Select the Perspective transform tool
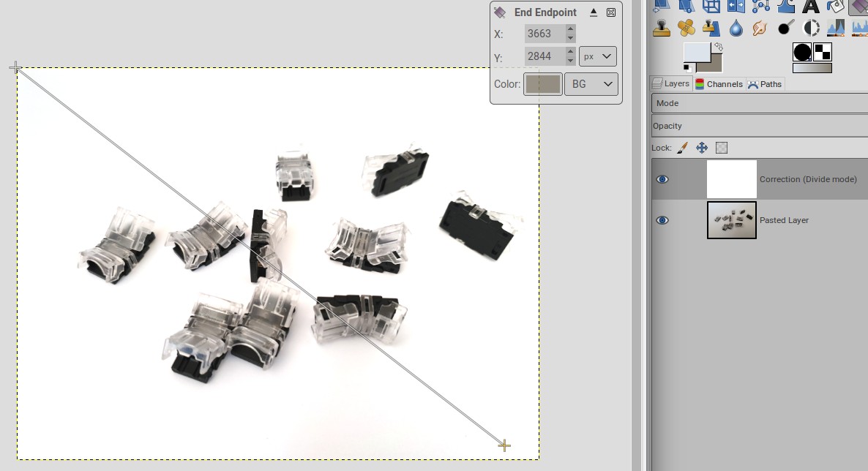The width and height of the screenshot is (868, 471). pyautogui.click(x=662, y=6)
